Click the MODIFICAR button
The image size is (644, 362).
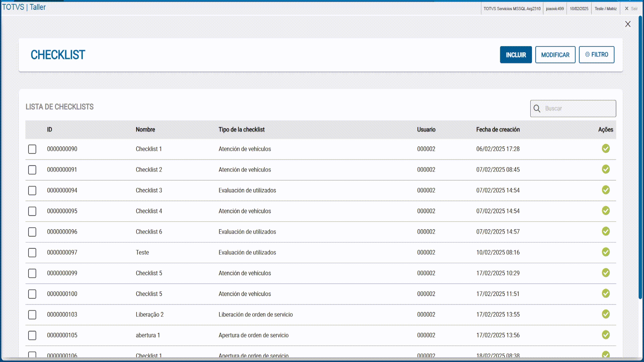tap(555, 55)
